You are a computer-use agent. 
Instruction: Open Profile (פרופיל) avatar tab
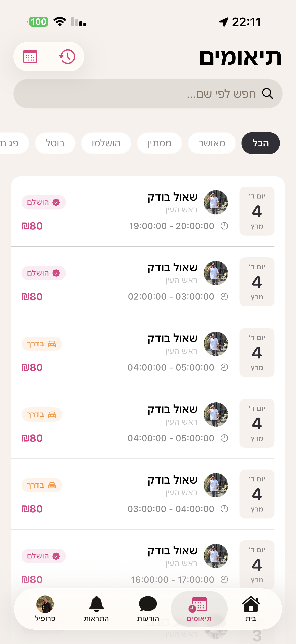coord(45,609)
